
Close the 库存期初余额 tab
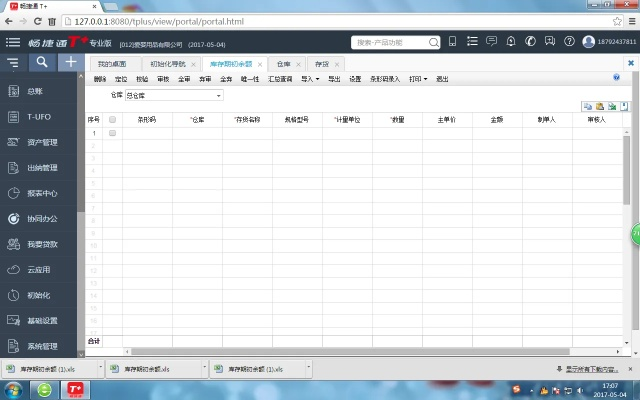[260, 64]
